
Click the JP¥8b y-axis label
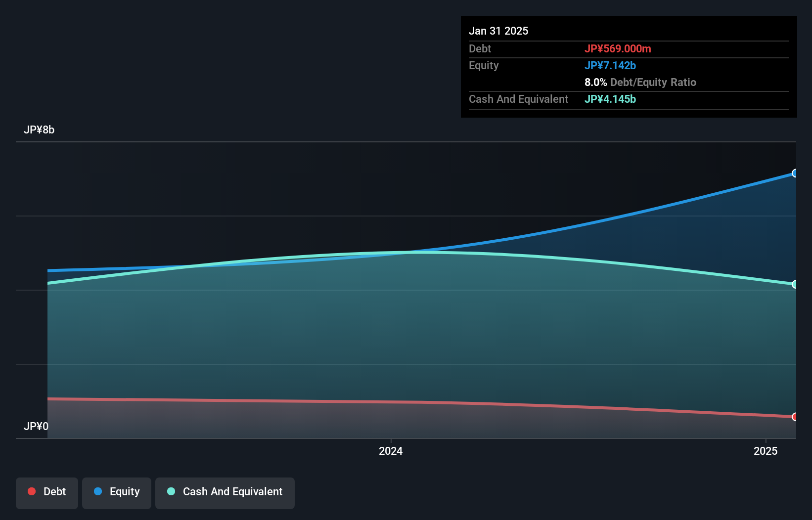click(39, 130)
